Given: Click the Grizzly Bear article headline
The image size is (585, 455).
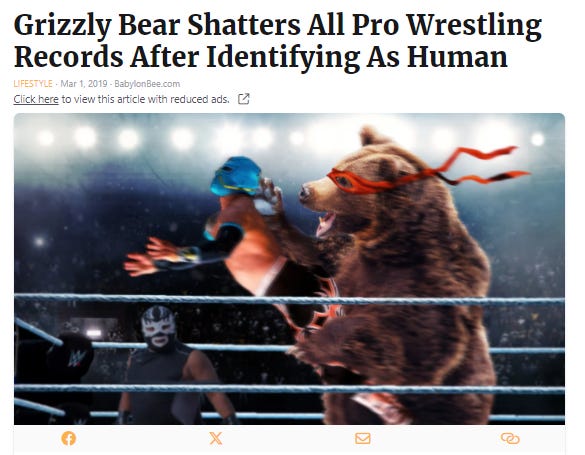Looking at the screenshot, I should (x=278, y=40).
